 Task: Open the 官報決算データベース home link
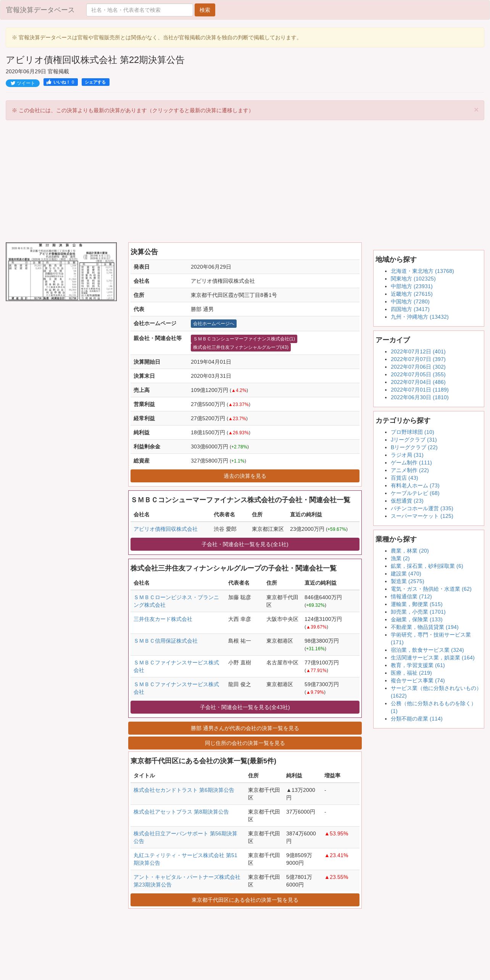point(40,10)
